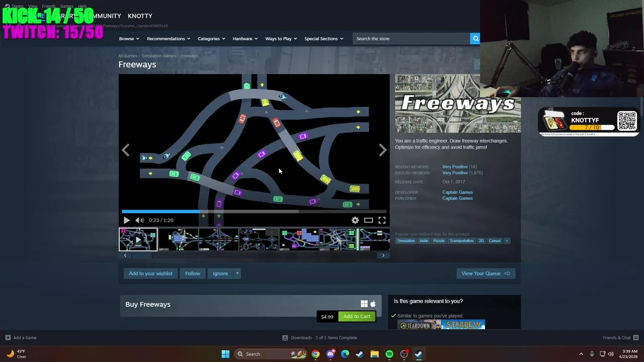Expand the Hardware dropdown

pyautogui.click(x=245, y=39)
